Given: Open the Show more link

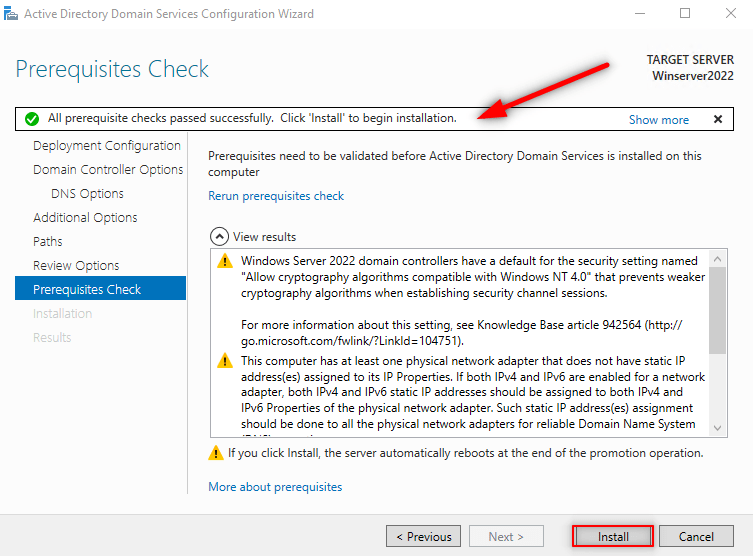Looking at the screenshot, I should 658,120.
